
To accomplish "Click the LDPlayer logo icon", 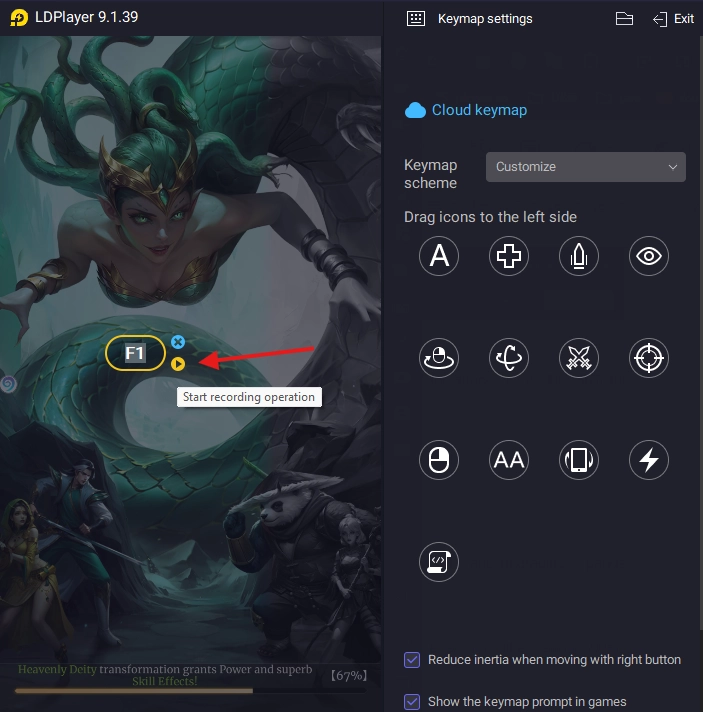I will [19, 18].
